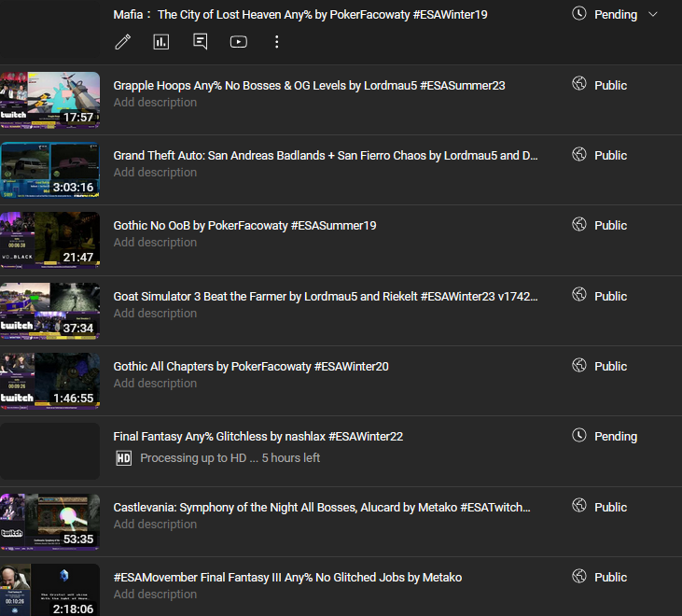Open Gothic No OoB by PokerFacowaty title
This screenshot has width=682, height=616.
[244, 225]
